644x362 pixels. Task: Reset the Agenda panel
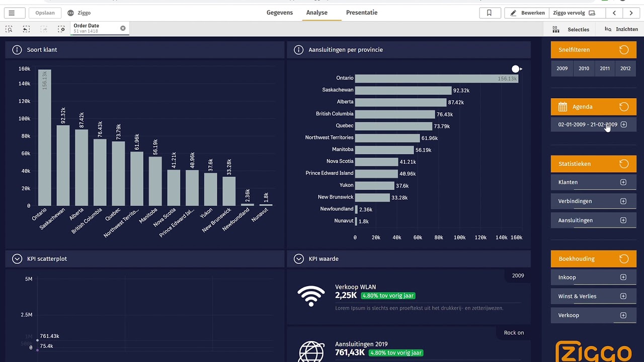(x=624, y=107)
